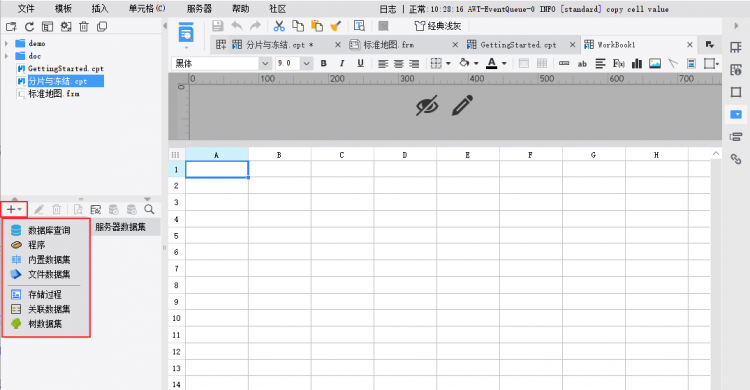Select 服务器数据集 panel label
Viewport: 750px width, 390px height.
[120, 227]
